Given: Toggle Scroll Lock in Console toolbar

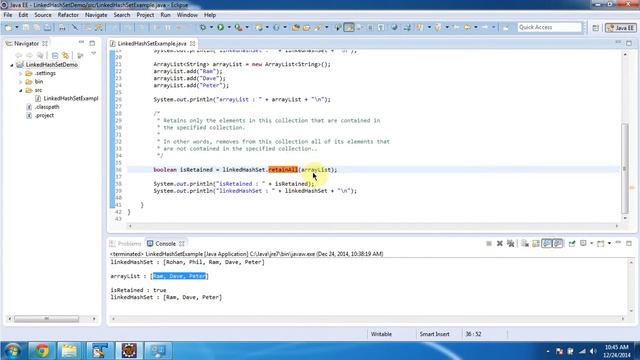Looking at the screenshot, I should (x=536, y=244).
